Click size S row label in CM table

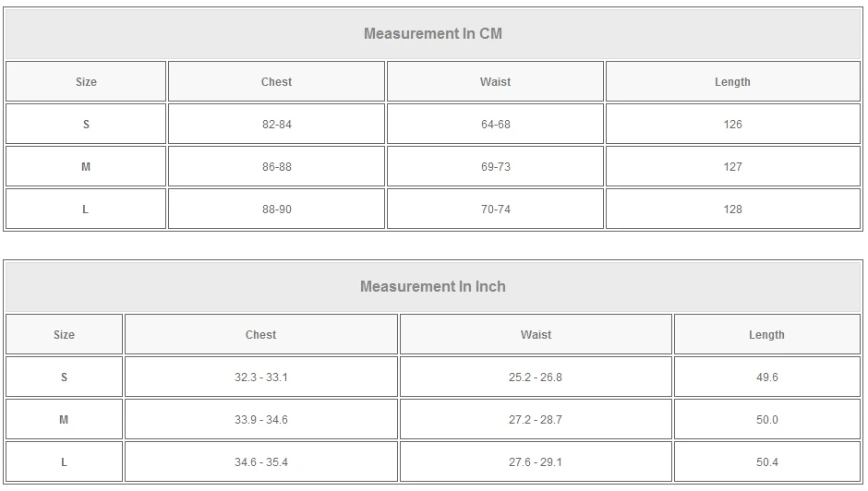[x=86, y=125]
